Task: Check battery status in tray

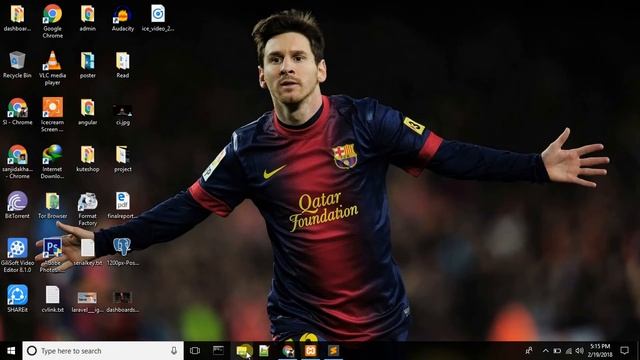Action: 557,351
